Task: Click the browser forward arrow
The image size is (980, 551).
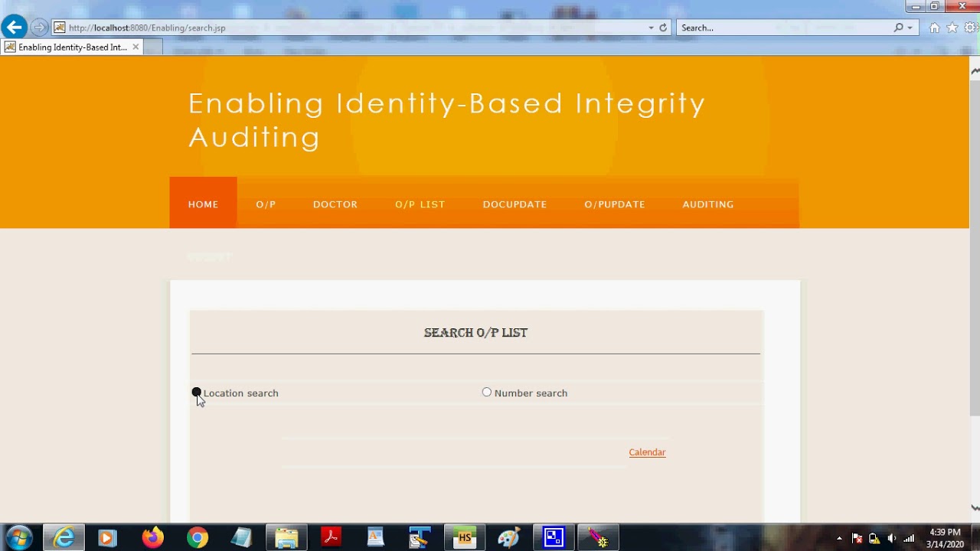Action: coord(39,28)
